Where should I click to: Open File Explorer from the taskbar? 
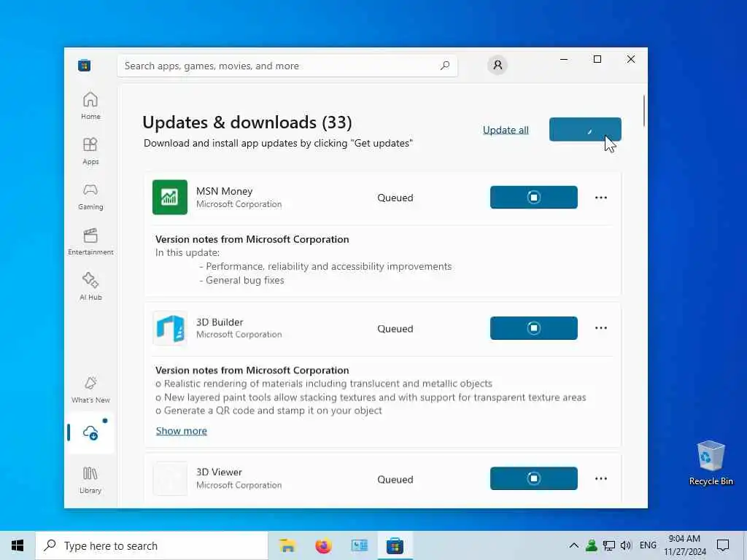click(x=287, y=545)
